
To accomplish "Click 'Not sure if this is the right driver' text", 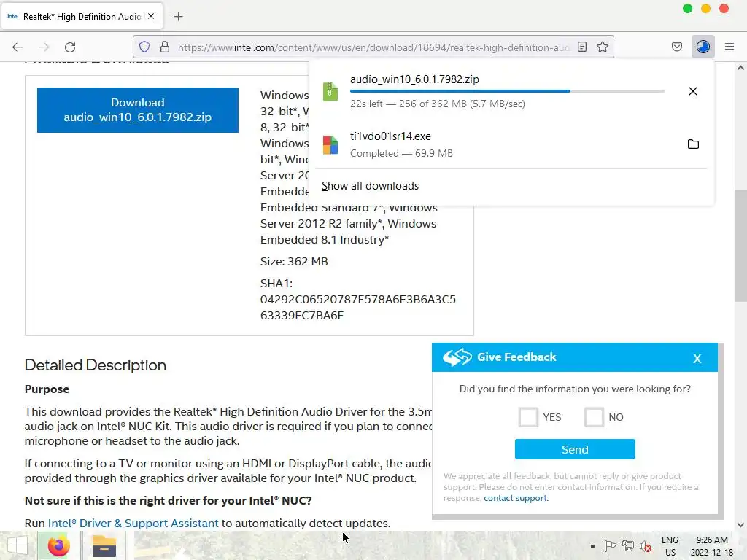I will (x=169, y=500).
